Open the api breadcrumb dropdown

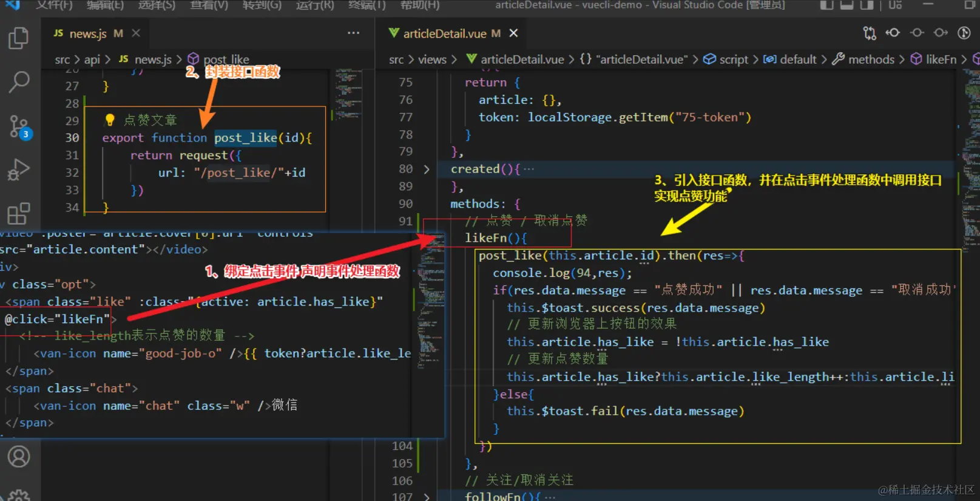click(x=92, y=60)
